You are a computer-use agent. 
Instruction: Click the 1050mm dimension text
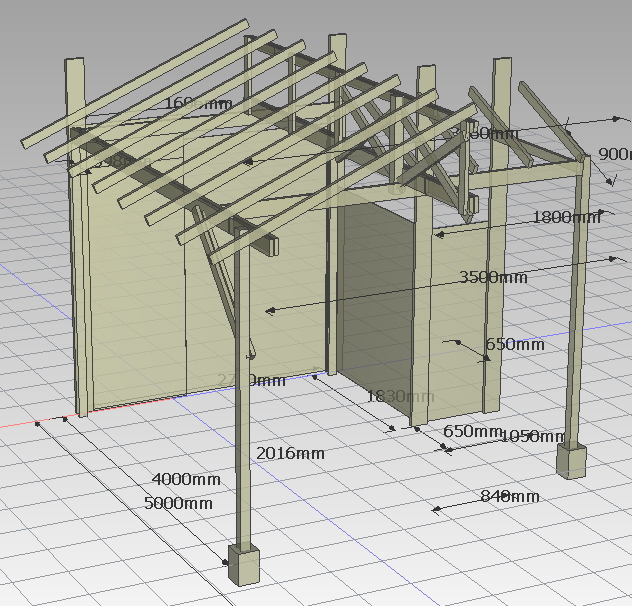click(533, 436)
